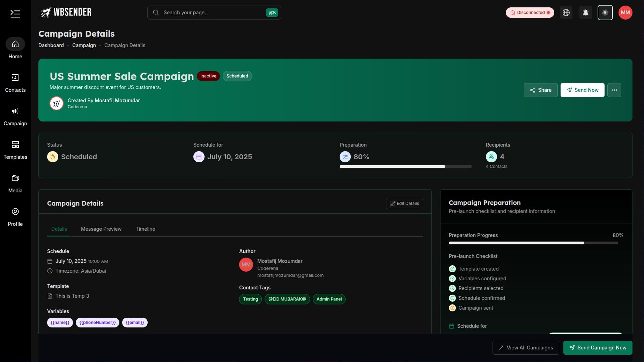This screenshot has height=362, width=644.
Task: Toggle the 'Variables configured' checklist item
Action: [x=452, y=279]
